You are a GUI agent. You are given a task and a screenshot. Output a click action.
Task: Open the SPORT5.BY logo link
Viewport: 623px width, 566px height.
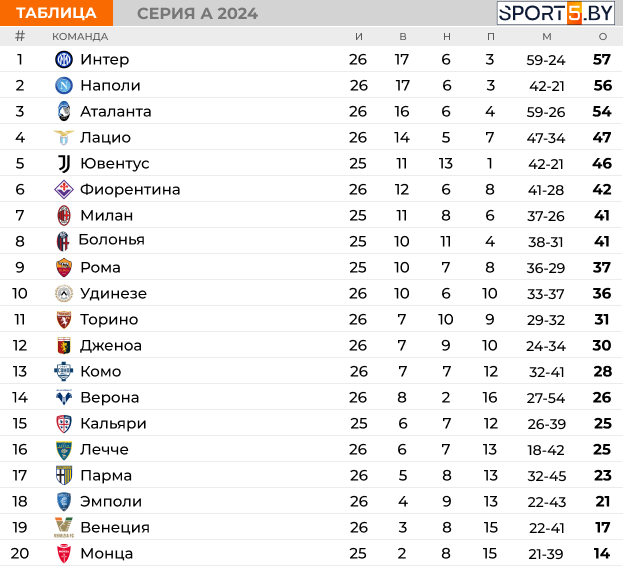(555, 13)
